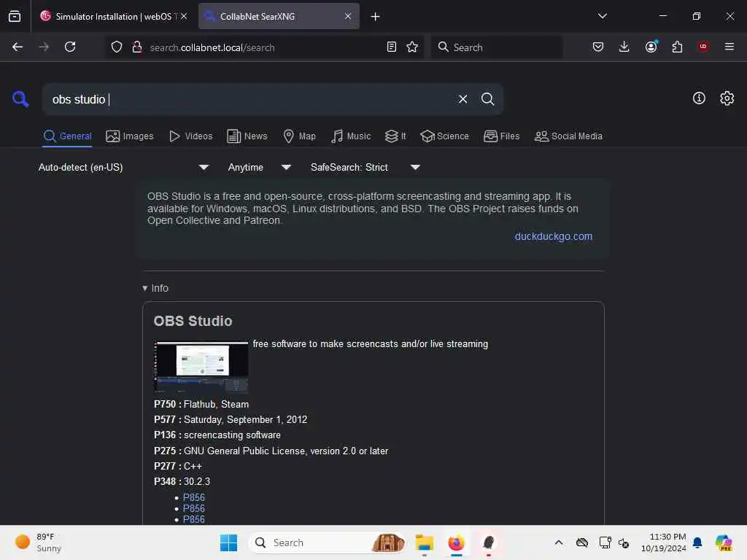Open a new browser tab
Screen dimensions: 747x560
pyautogui.click(x=375, y=17)
